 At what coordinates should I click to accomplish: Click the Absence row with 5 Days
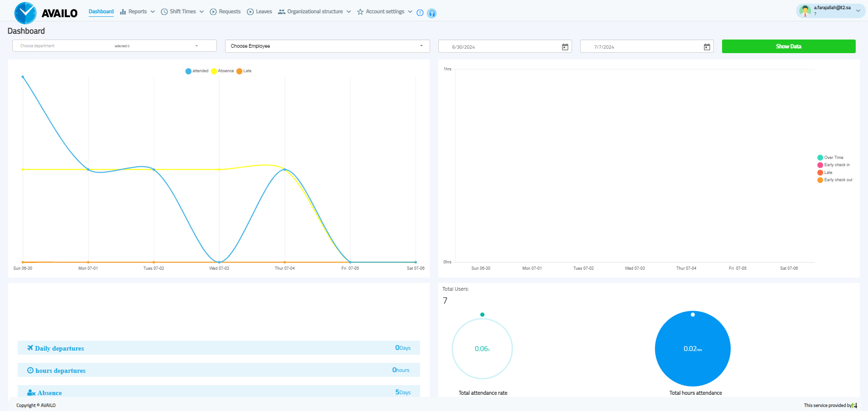219,391
